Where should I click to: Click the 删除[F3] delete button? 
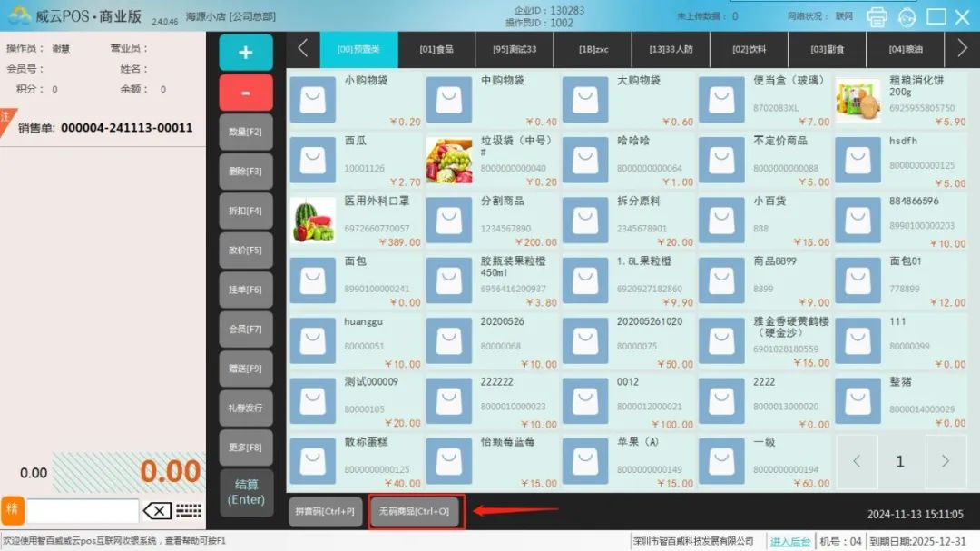click(246, 172)
